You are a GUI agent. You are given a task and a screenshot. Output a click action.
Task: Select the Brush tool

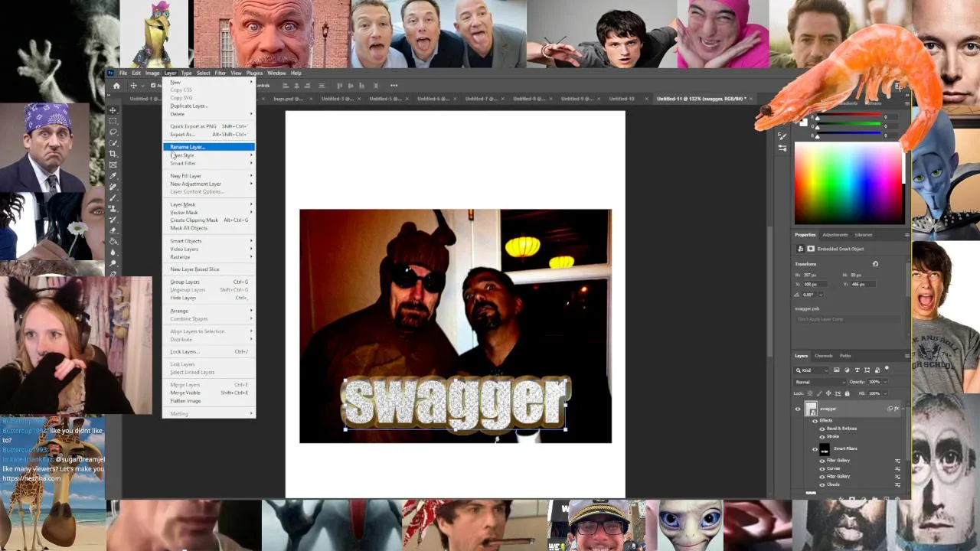coord(113,197)
